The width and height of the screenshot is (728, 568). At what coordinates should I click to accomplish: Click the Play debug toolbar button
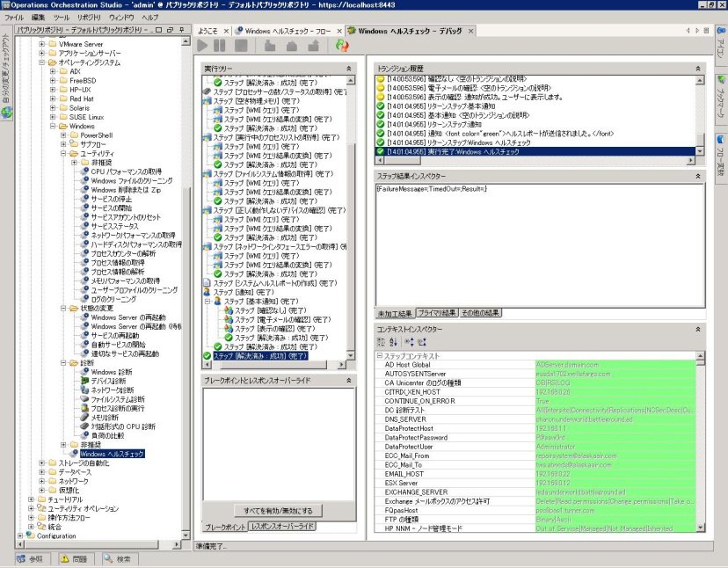point(202,46)
